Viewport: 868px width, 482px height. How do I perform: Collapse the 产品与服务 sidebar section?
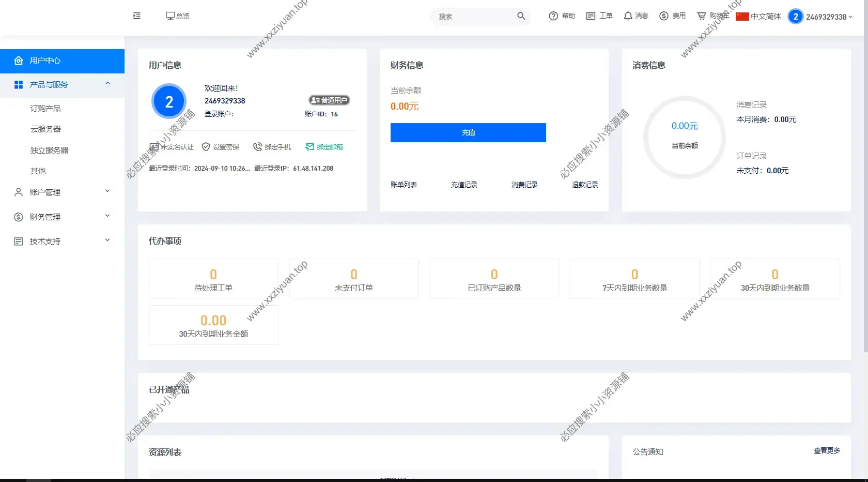click(107, 84)
